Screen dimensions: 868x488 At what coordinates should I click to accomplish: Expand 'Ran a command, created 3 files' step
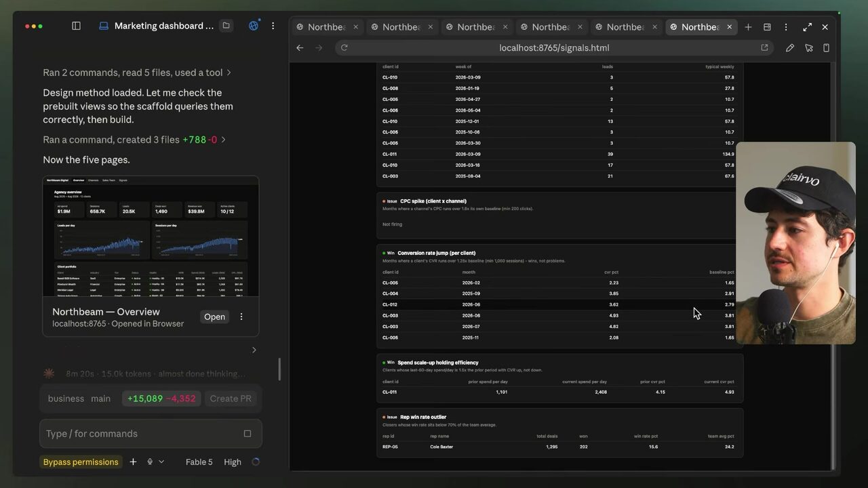(134, 140)
